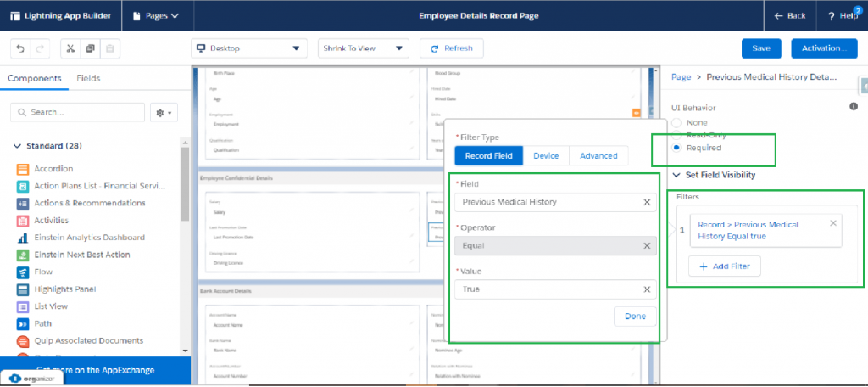868x387 pixels.
Task: Click the paste clipboard icon
Action: tap(109, 48)
